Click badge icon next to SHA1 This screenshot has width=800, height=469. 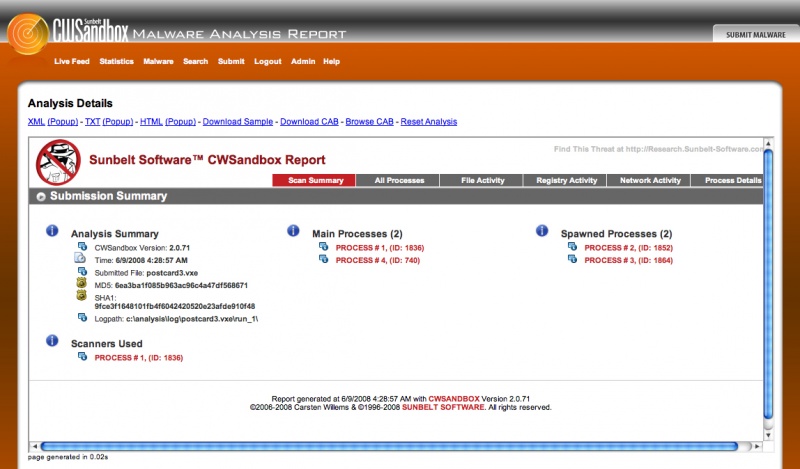(x=82, y=295)
